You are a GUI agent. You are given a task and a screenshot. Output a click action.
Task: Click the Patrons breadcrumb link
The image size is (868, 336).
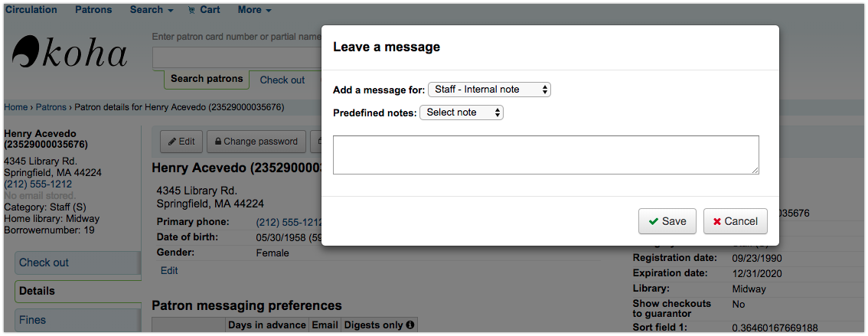pos(51,107)
